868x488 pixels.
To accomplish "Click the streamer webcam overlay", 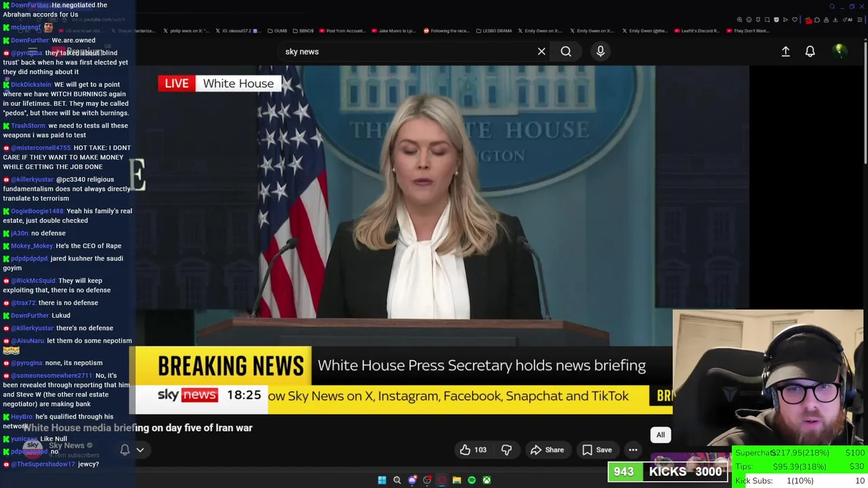I will click(x=768, y=378).
